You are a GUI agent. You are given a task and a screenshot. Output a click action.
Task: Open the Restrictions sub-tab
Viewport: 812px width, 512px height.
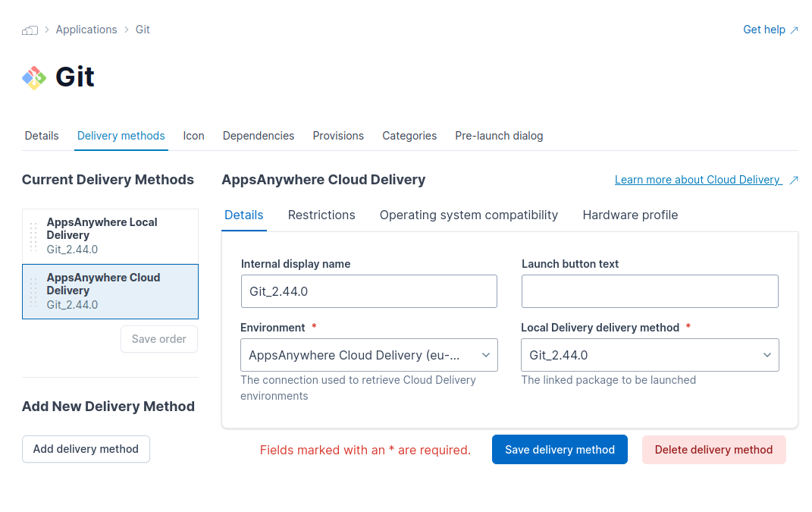point(321,215)
